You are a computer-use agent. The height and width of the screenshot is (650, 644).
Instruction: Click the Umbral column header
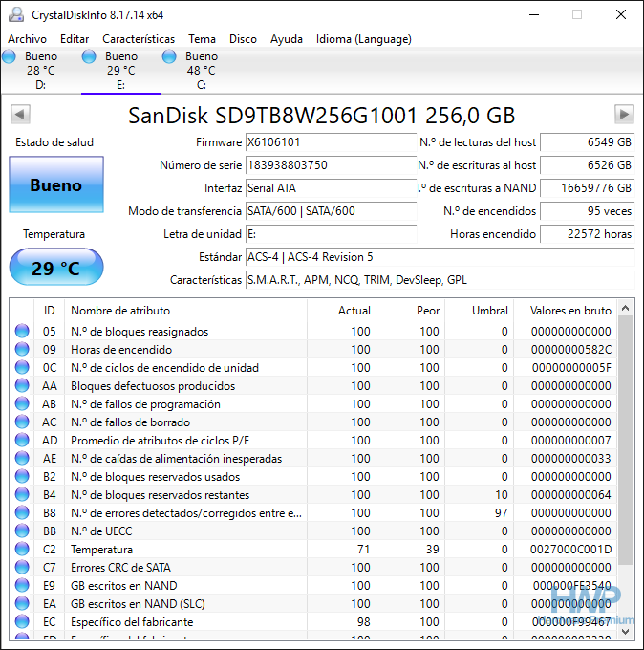point(480,311)
